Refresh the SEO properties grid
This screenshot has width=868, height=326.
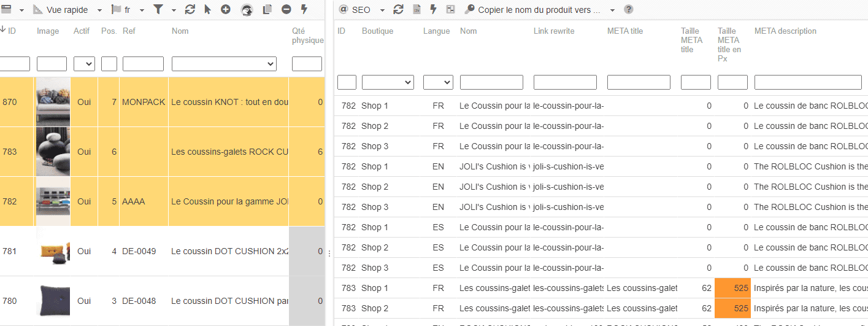pos(399,10)
